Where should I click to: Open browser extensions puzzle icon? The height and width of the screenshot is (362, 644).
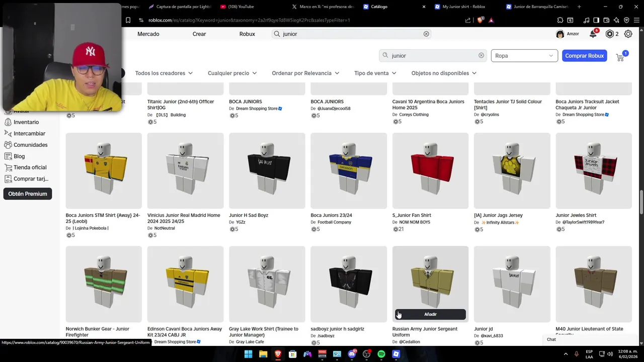pos(560,20)
